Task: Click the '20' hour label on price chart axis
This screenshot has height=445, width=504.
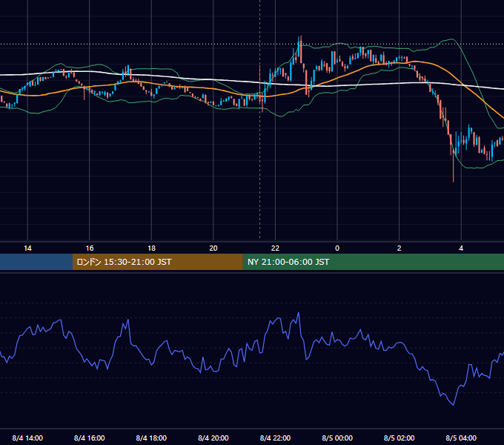Action: click(x=213, y=248)
